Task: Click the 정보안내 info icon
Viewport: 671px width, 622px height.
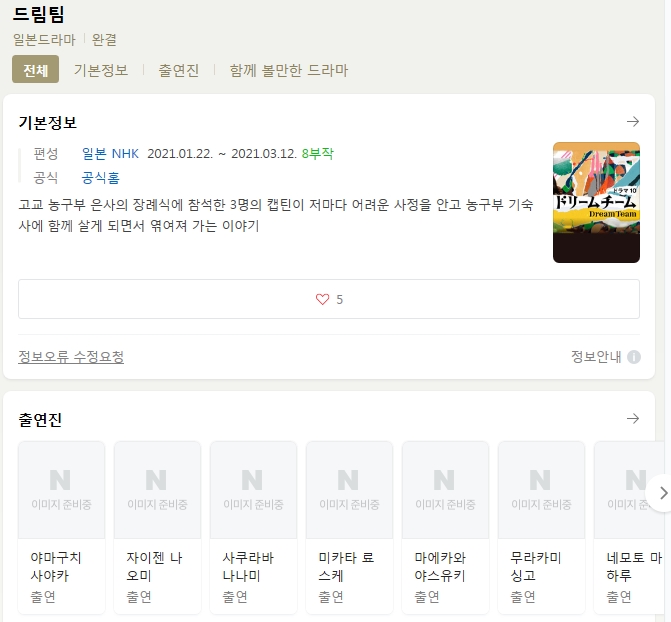Action: [x=634, y=357]
